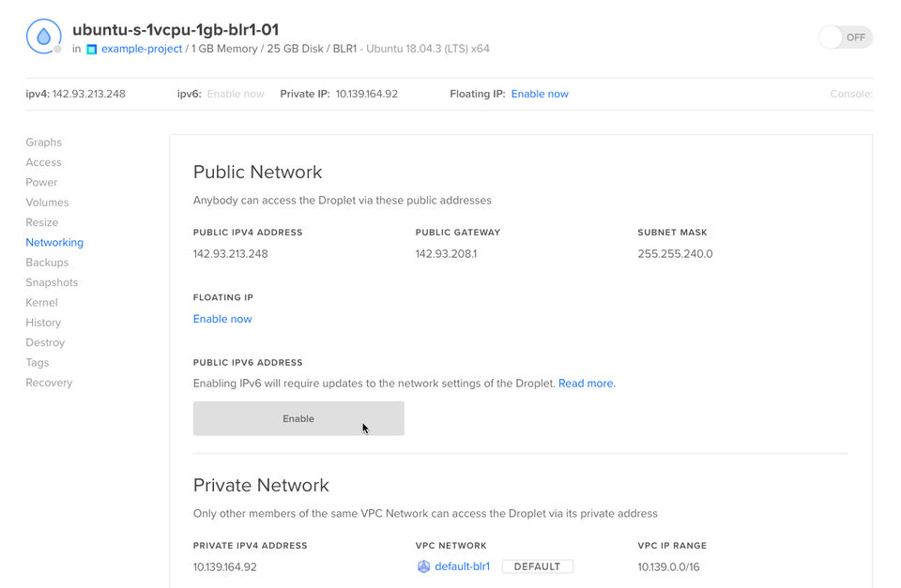This screenshot has height=588, width=901.
Task: Open the Destroy section
Action: pyautogui.click(x=45, y=342)
